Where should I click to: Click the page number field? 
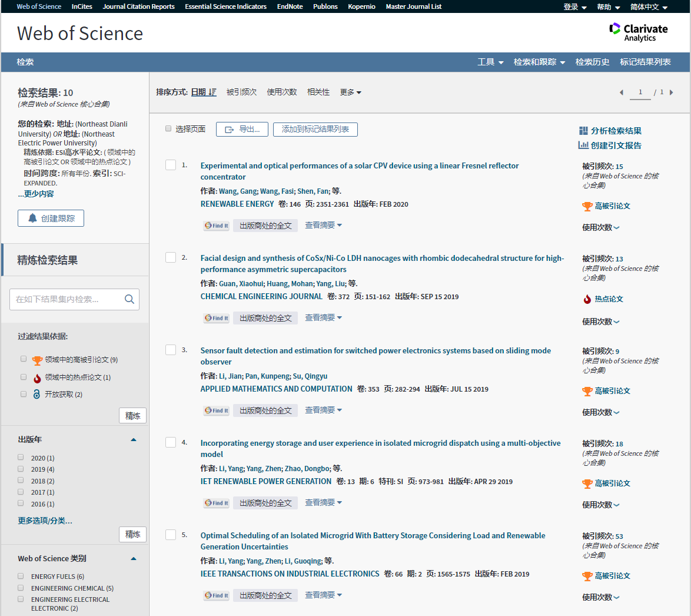[640, 92]
